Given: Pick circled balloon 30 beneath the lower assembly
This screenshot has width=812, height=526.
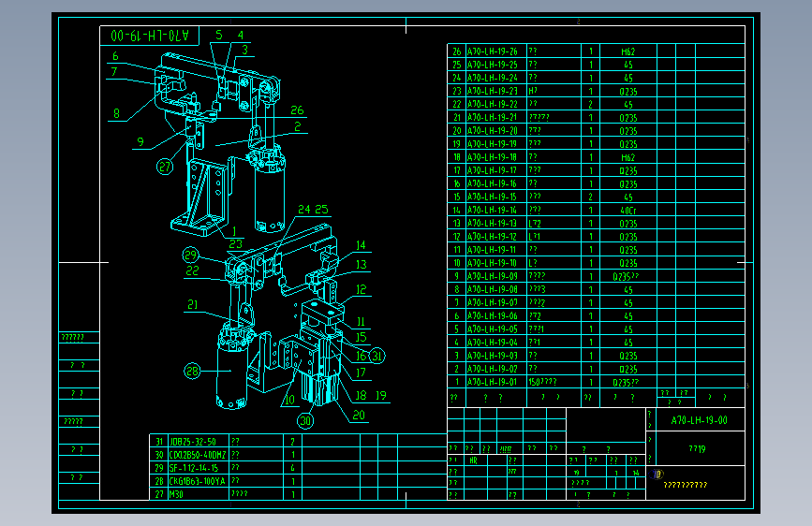Looking at the screenshot, I should click(x=305, y=420).
